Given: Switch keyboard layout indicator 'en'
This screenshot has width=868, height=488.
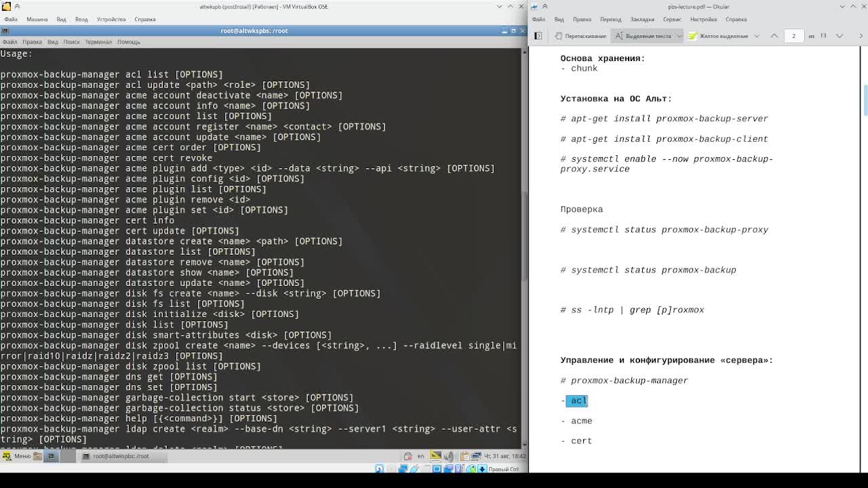Looking at the screenshot, I should click(x=420, y=456).
